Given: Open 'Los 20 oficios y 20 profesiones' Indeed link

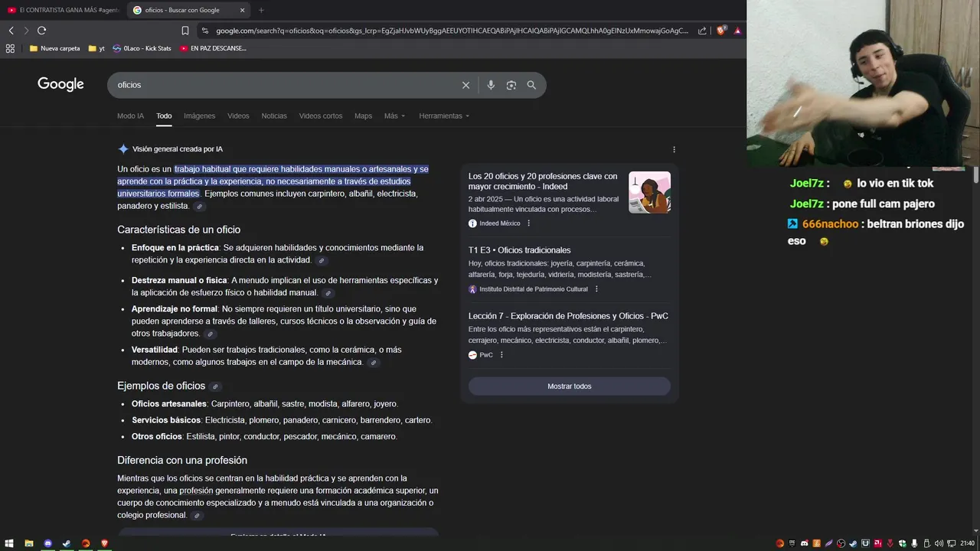Looking at the screenshot, I should coord(543,181).
